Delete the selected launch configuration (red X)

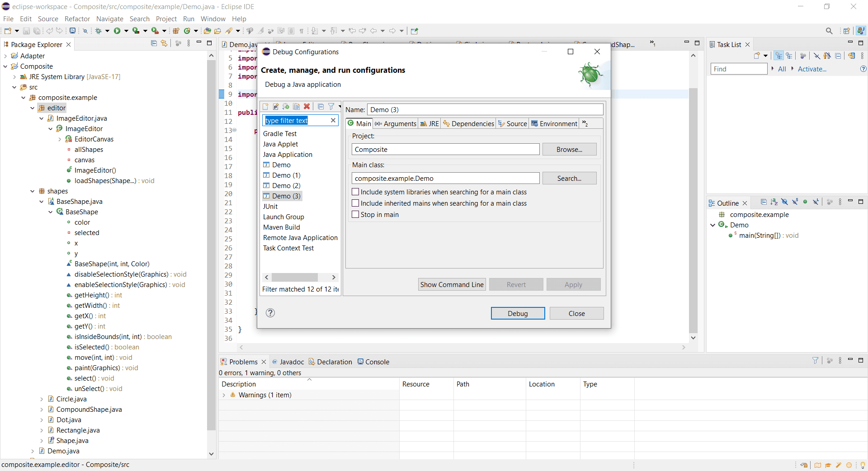[x=307, y=107]
